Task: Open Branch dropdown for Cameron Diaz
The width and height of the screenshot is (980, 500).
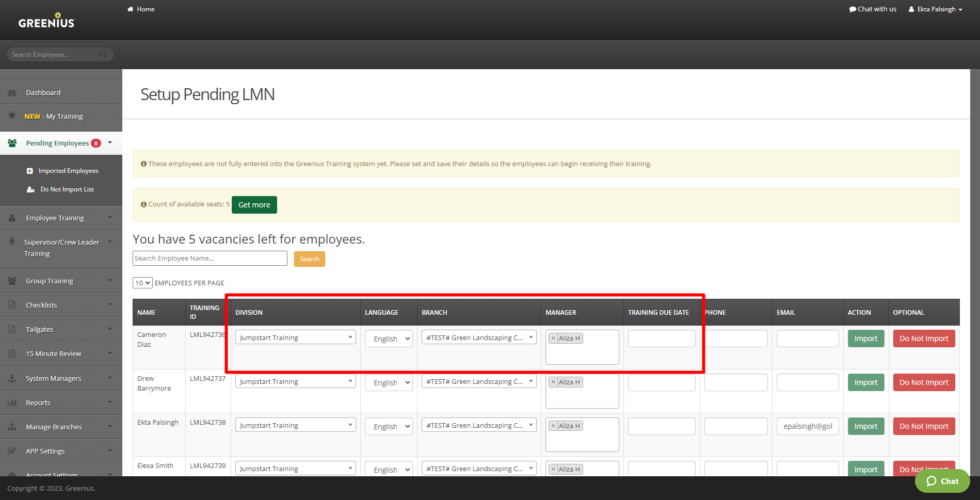Action: [479, 337]
